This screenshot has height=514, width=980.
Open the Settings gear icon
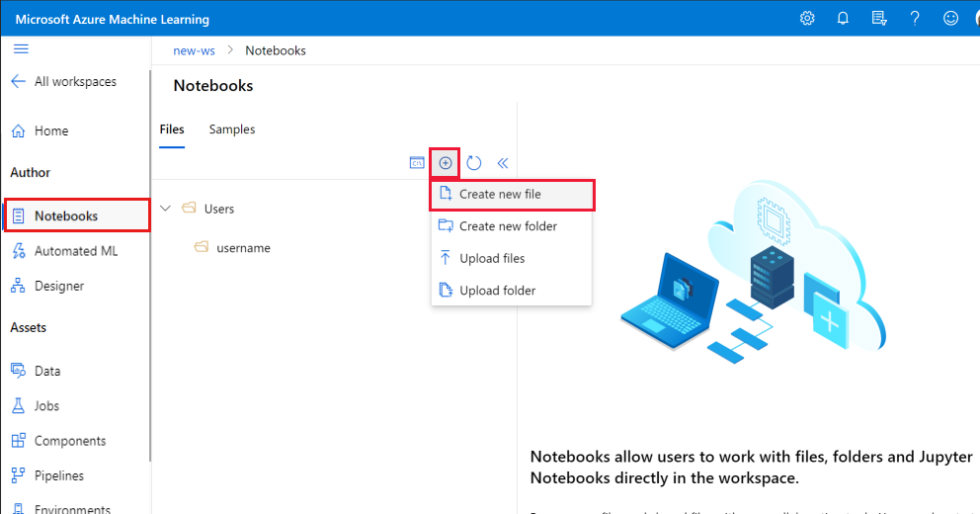807,18
